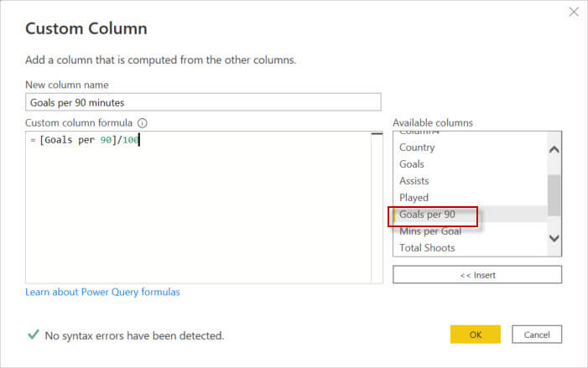Image resolution: width=588 pixels, height=368 pixels.
Task: Click the green syntax check mark icon
Action: [x=33, y=334]
